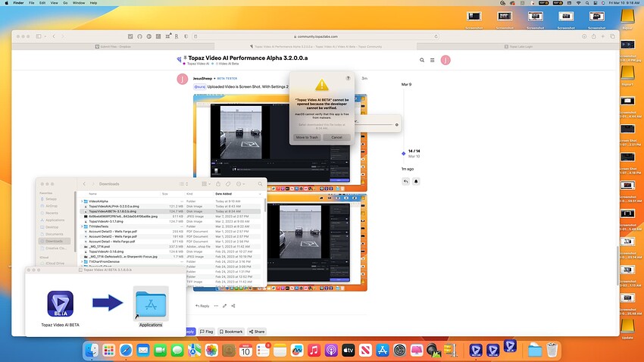Viewport: 644px width, 362px height.
Task: Click the Safari tab overview icon
Action: point(612,36)
